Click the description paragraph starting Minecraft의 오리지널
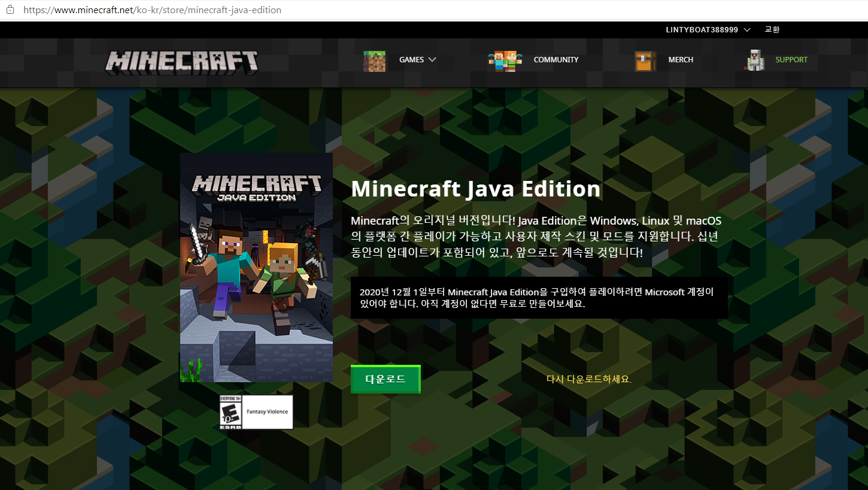The height and width of the screenshot is (490, 868). (536, 237)
